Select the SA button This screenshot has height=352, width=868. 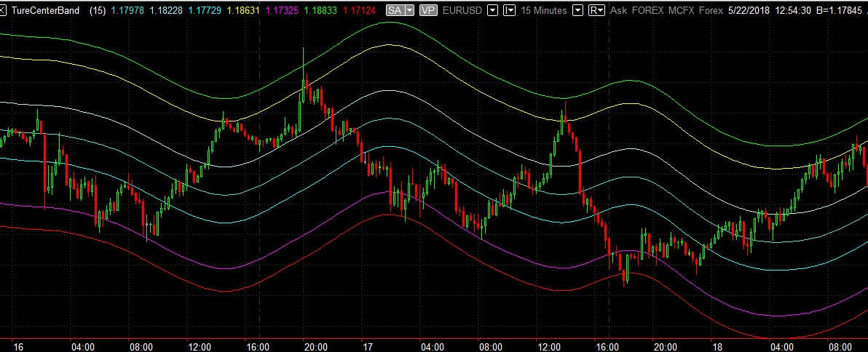pos(395,10)
